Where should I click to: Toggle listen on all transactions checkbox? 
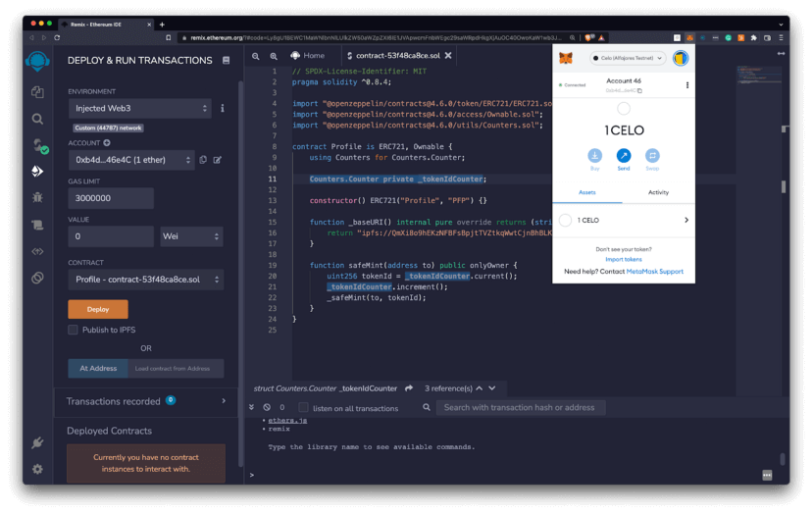(304, 407)
